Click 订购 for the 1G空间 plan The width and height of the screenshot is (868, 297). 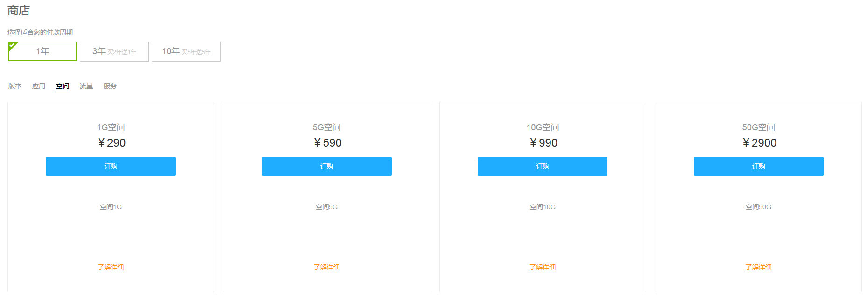(111, 166)
